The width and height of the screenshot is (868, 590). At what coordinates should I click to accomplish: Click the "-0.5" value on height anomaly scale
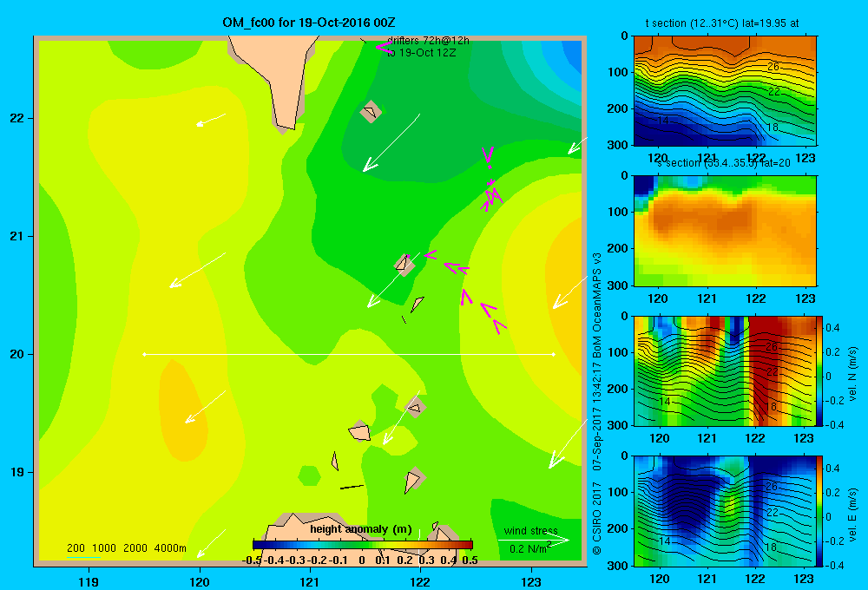tap(252, 560)
